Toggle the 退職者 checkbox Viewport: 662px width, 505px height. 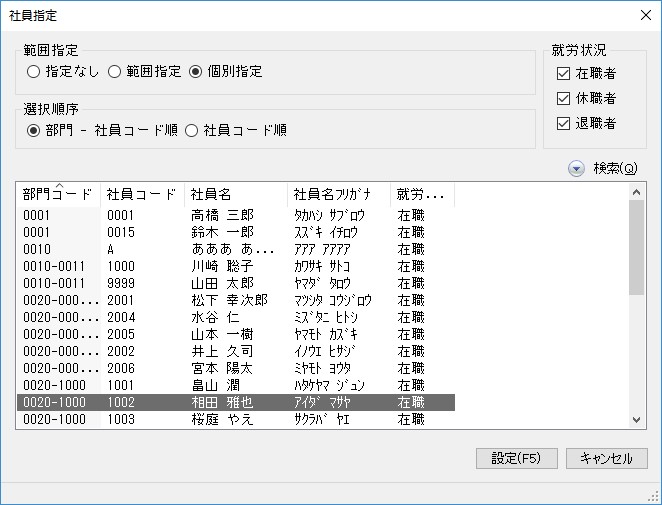click(563, 123)
